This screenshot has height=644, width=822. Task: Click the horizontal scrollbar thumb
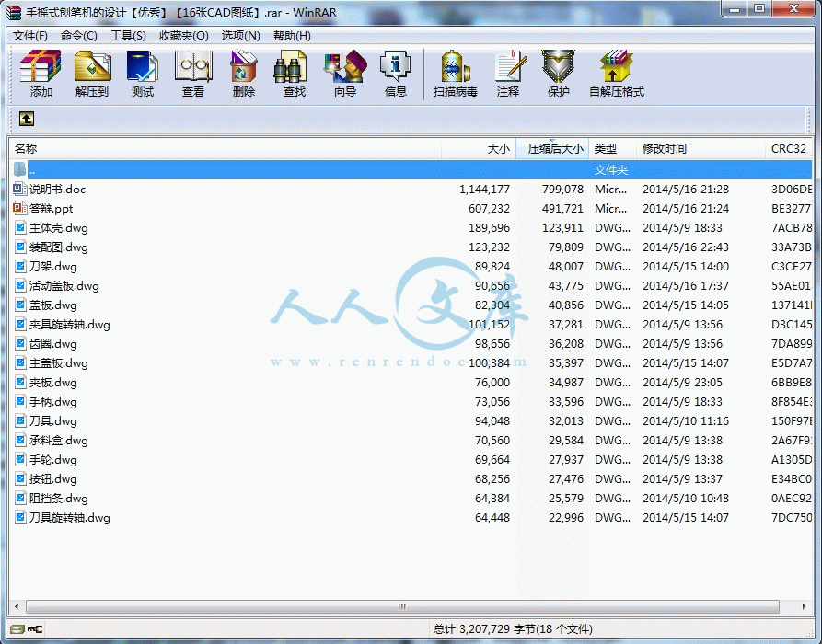402,607
